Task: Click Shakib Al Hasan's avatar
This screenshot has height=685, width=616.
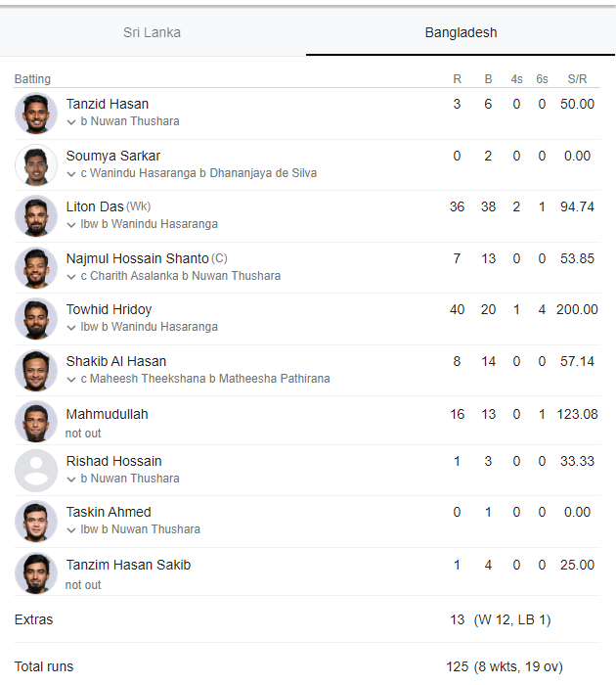Action: [36, 370]
